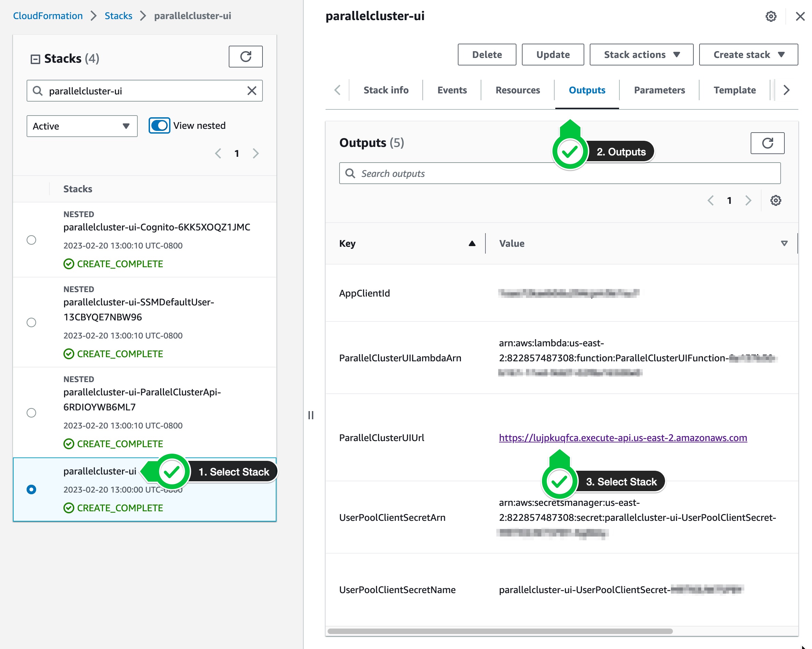Toggle the View nested switch
This screenshot has width=812, height=649.
pos(159,126)
